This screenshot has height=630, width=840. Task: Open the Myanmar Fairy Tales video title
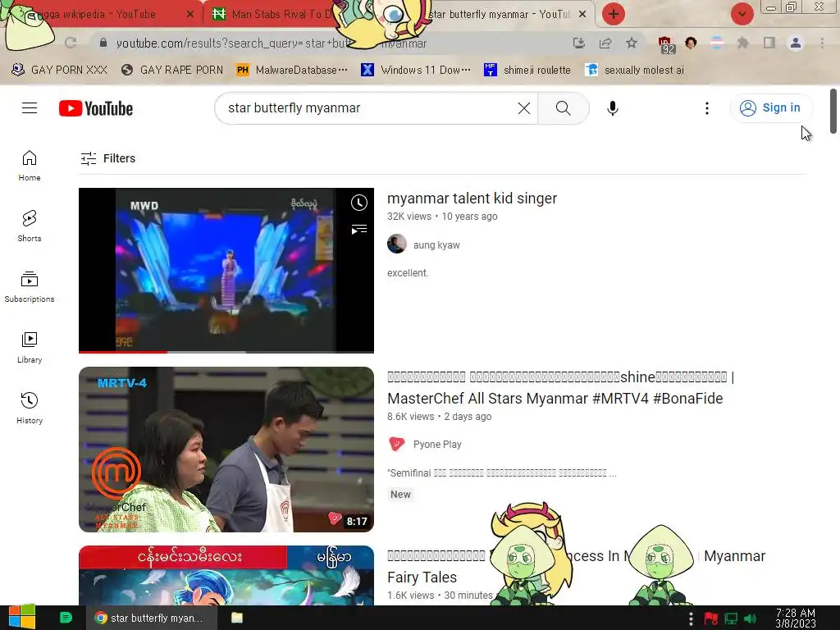coord(577,567)
